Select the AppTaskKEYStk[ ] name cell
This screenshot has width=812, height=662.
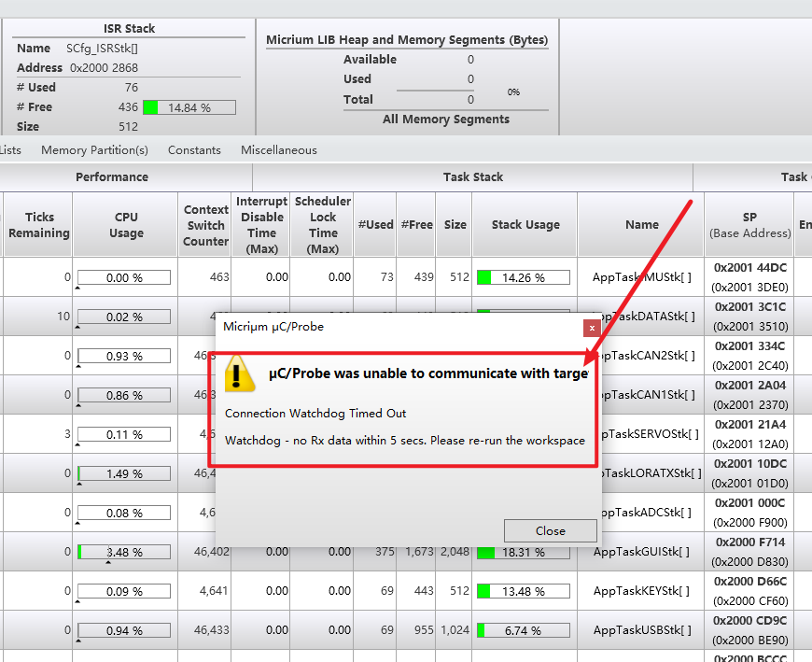(641, 591)
